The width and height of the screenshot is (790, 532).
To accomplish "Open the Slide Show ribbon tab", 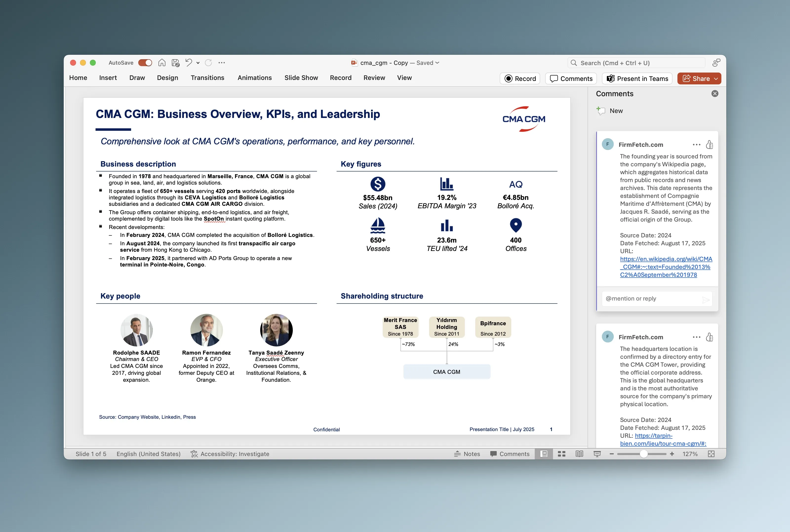I will point(301,78).
